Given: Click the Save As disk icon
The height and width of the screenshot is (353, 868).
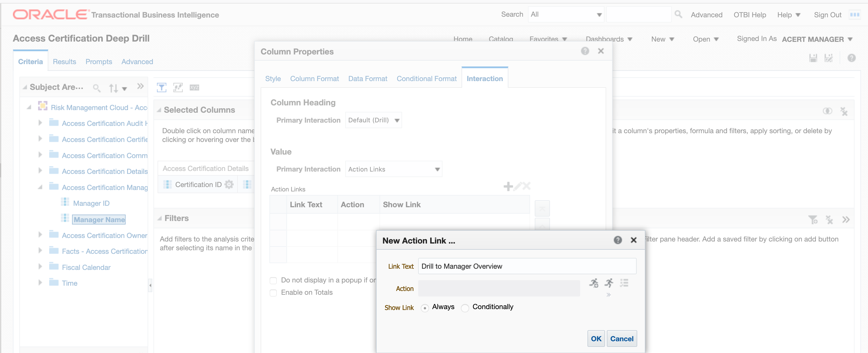Looking at the screenshot, I should [x=828, y=58].
